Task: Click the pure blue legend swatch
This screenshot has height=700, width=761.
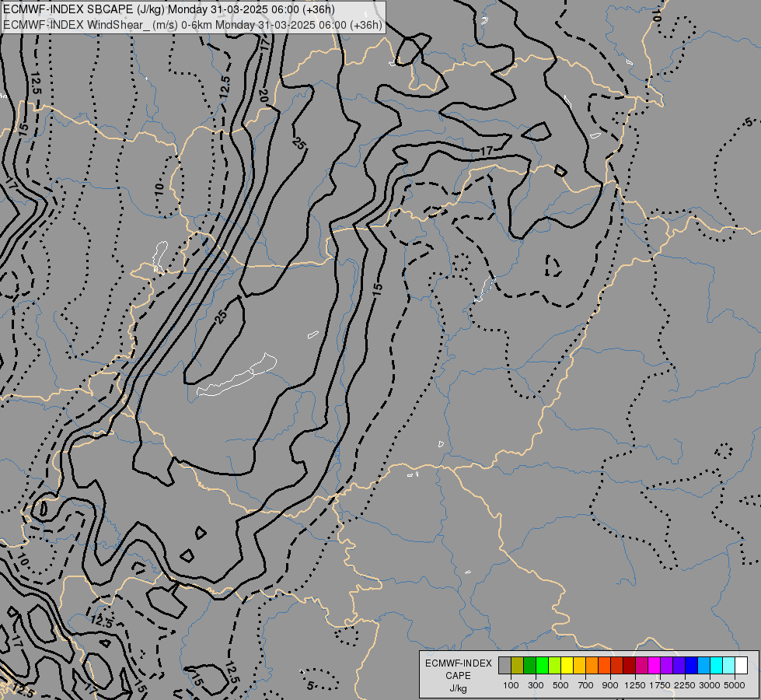Action: [691, 666]
